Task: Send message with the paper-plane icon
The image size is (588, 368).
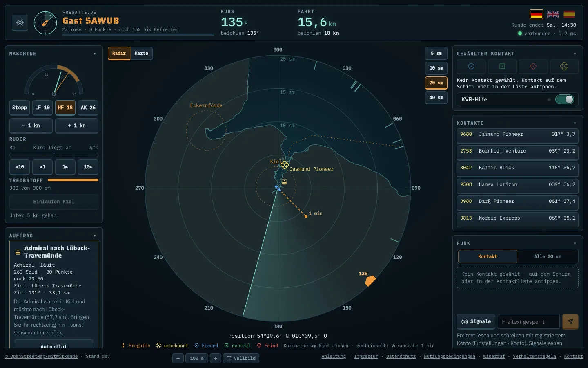Action: click(x=570, y=322)
